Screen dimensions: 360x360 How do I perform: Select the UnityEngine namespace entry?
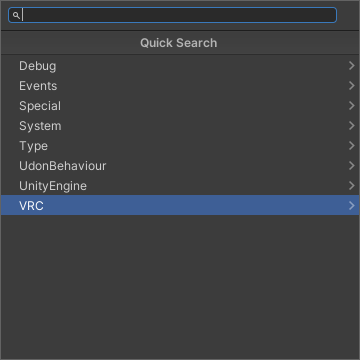[180, 186]
